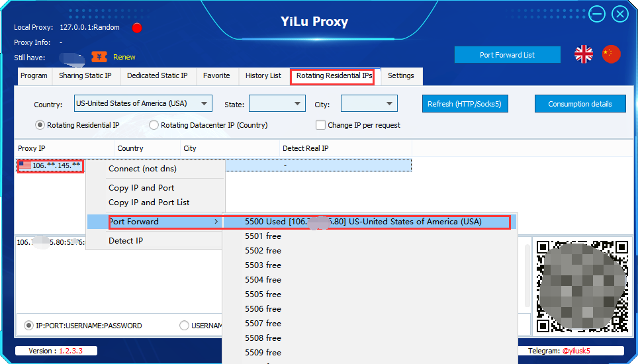Click the 127.0.0.1:Random local proxy text
This screenshot has width=638, height=364.
[x=89, y=27]
